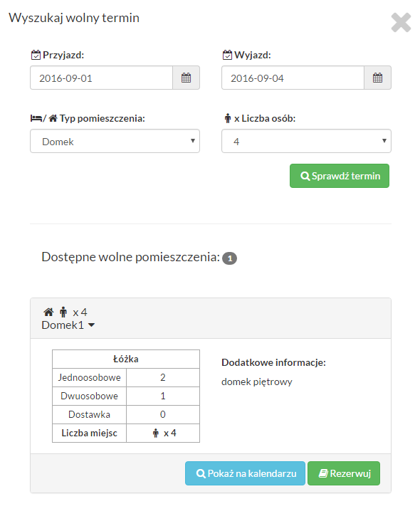The image size is (420, 526).
Task: Click the house icon in Domek1 header
Action: pyautogui.click(x=48, y=312)
